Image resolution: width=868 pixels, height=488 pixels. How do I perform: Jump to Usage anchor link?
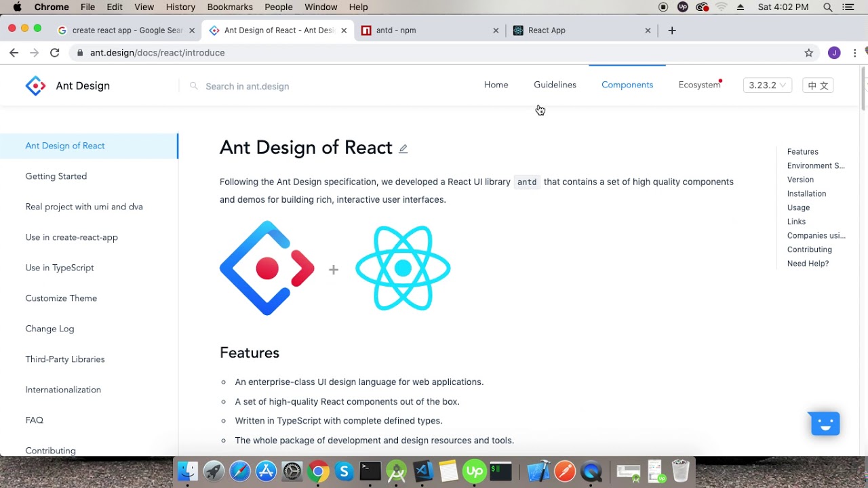point(798,207)
